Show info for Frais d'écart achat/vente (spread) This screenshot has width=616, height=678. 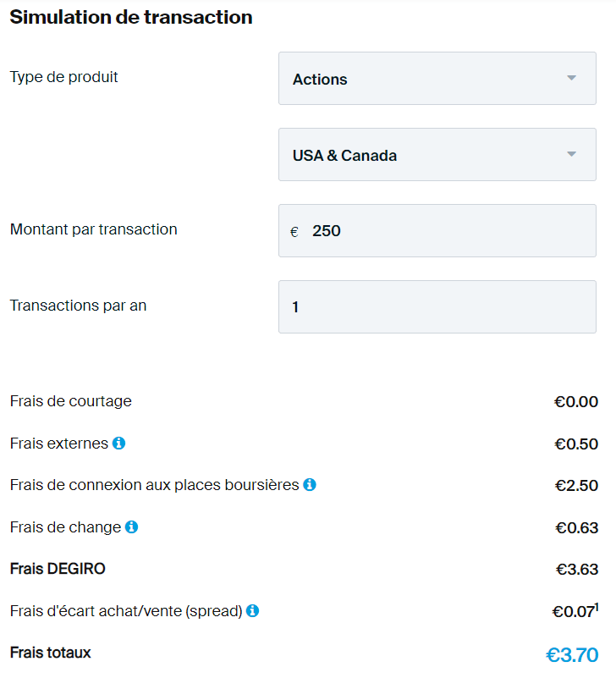(252, 610)
